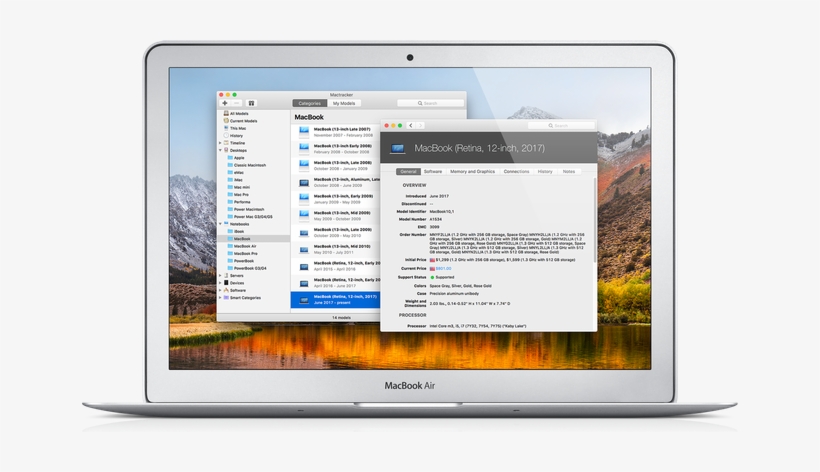Click the Mac Pro folder icon

pos(230,194)
